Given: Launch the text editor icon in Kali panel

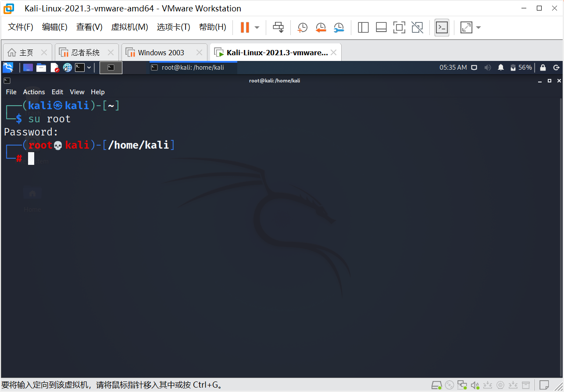Looking at the screenshot, I should click(54, 68).
